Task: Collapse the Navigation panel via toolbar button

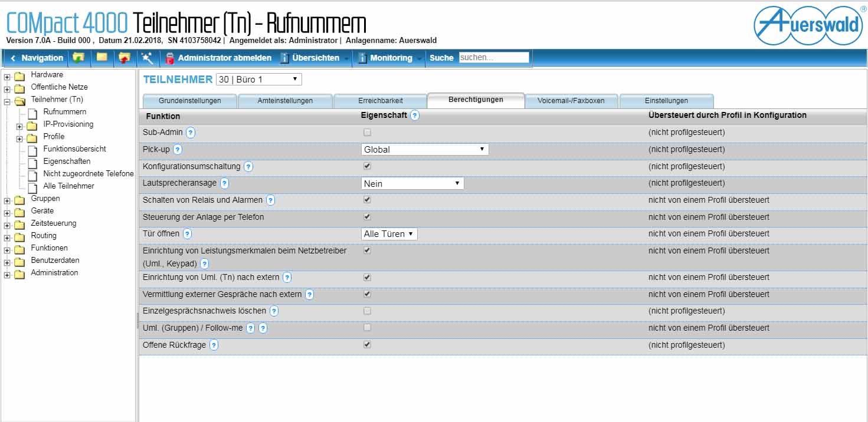Action: pyautogui.click(x=37, y=58)
